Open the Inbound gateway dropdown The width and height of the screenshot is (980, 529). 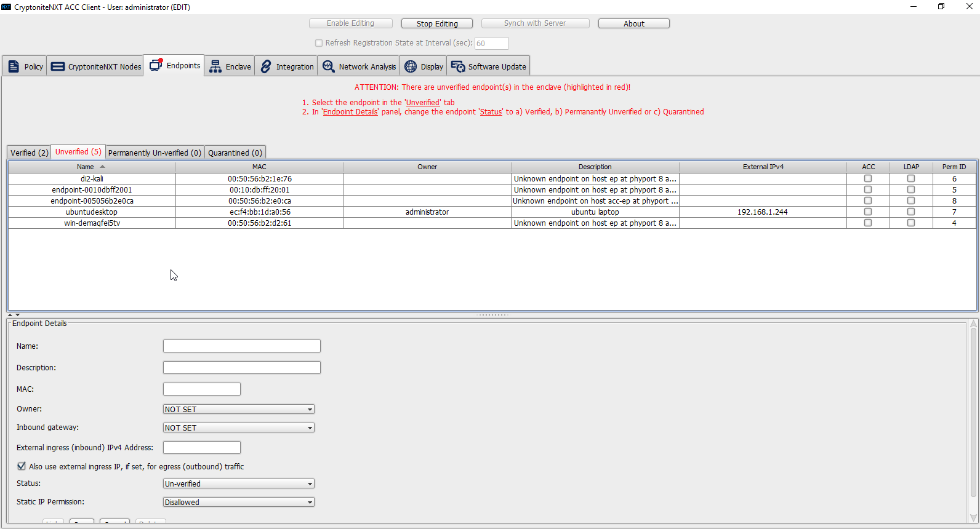click(x=239, y=428)
